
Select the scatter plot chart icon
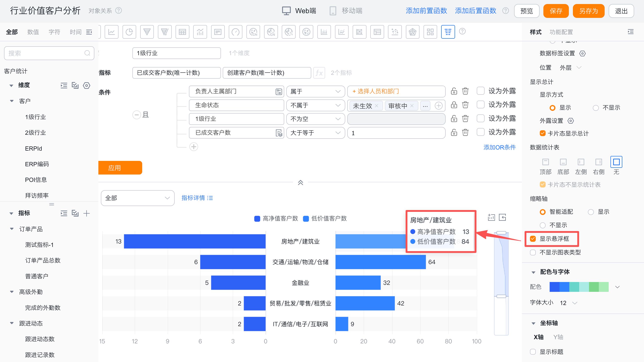(x=395, y=32)
